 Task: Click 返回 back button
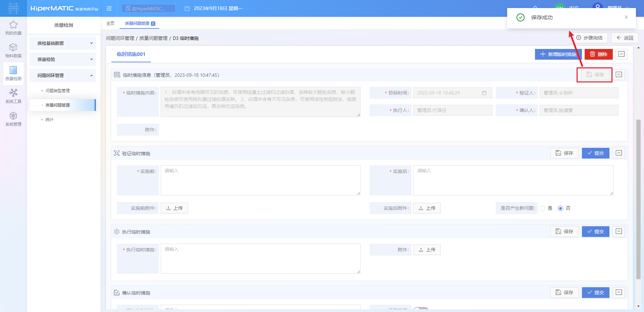(x=625, y=38)
